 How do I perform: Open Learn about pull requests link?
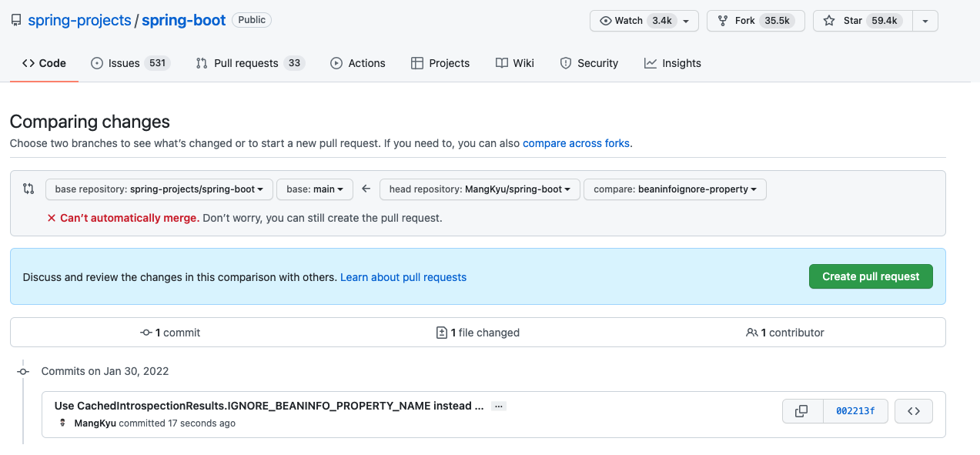403,277
